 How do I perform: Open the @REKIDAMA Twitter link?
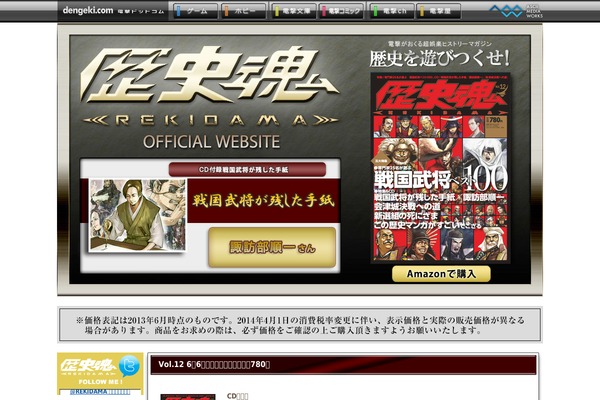click(x=100, y=392)
